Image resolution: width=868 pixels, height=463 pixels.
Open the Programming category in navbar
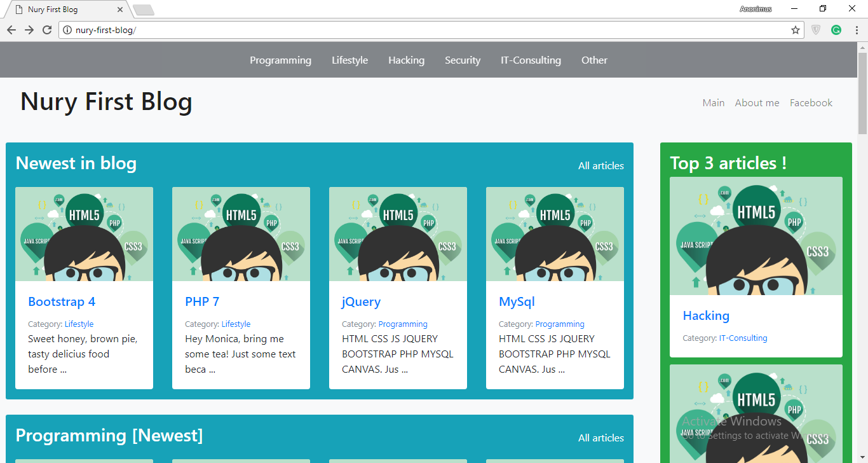[280, 60]
